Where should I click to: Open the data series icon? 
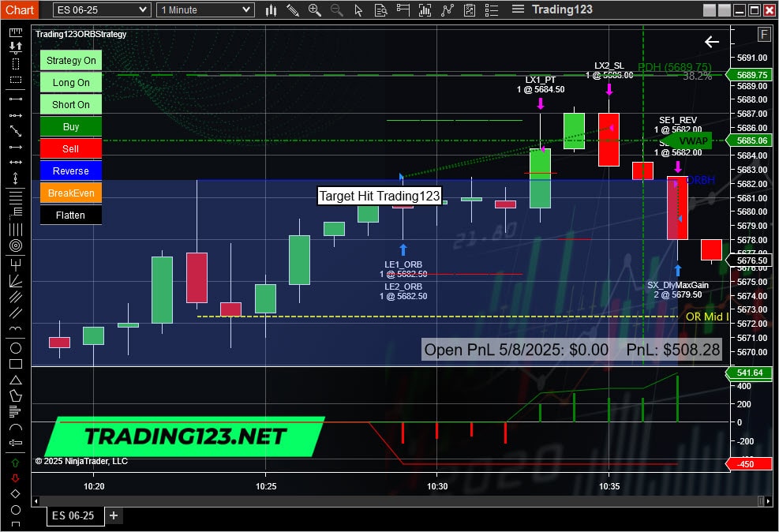point(425,10)
